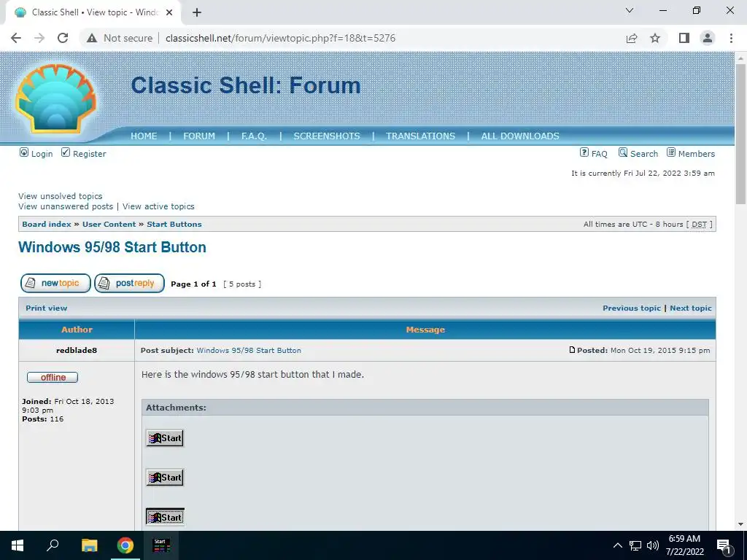Go back with the browser back arrow
The image size is (747, 560).
click(x=16, y=38)
